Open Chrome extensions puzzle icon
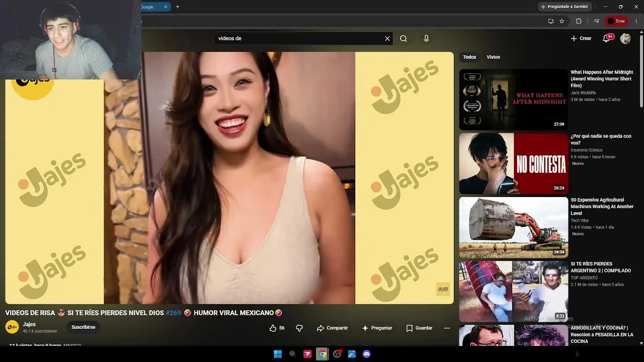 [579, 21]
